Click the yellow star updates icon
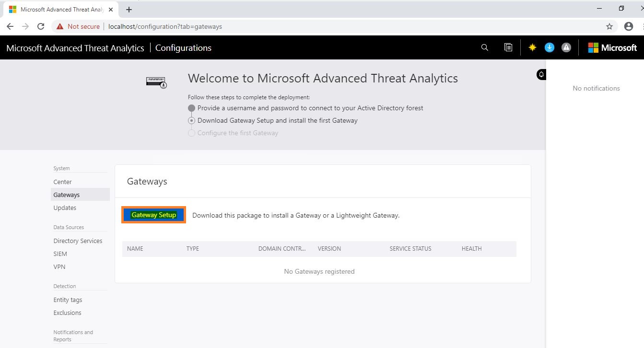Screen dimensions: 644x348 pos(532,47)
